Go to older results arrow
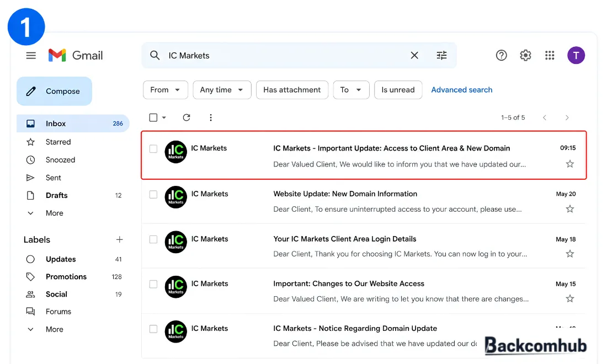607x364 pixels. click(567, 117)
